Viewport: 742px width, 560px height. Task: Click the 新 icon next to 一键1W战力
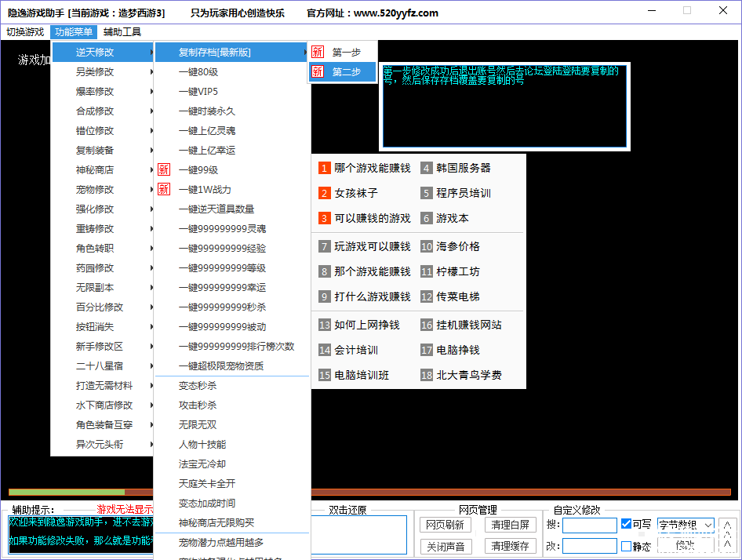pyautogui.click(x=164, y=189)
